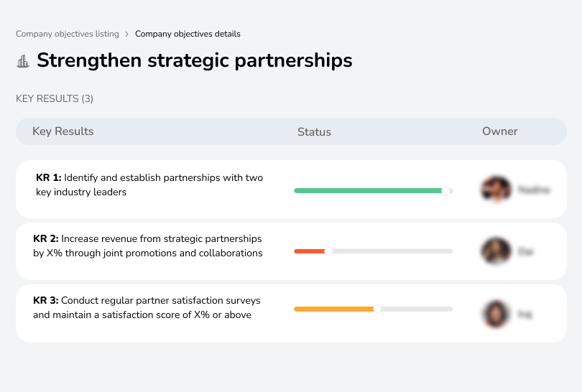Click the company building icon beside the title
582x392 pixels.
point(23,61)
